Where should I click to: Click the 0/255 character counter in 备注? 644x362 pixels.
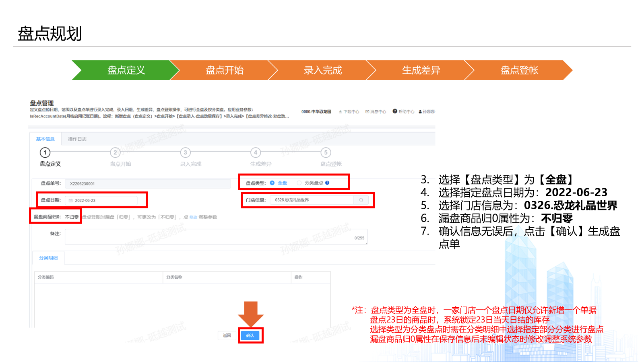359,238
